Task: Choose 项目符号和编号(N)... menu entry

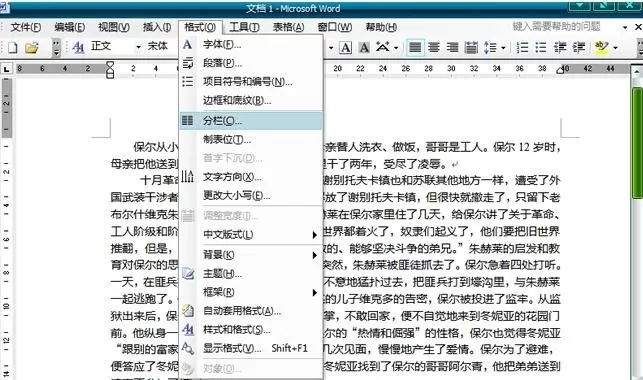Action: tap(251, 82)
